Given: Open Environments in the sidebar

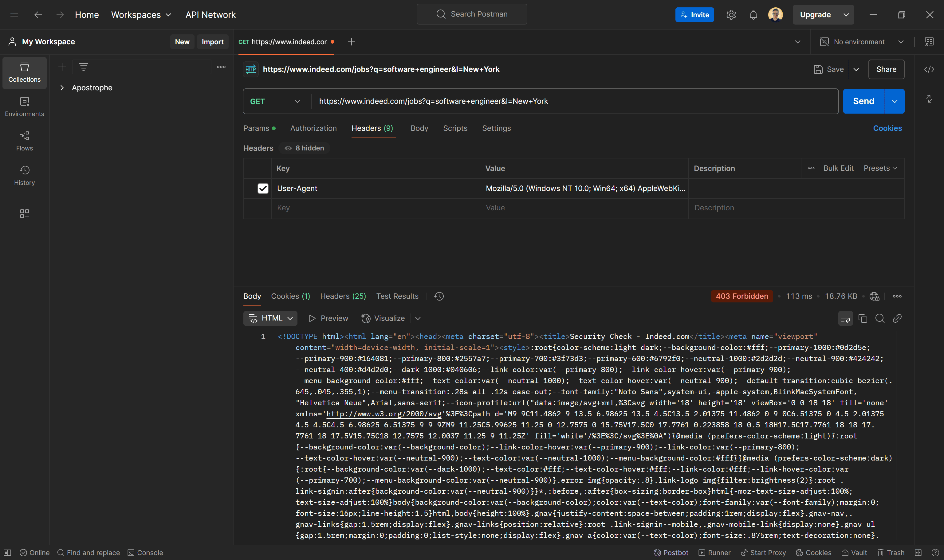Looking at the screenshot, I should (24, 107).
